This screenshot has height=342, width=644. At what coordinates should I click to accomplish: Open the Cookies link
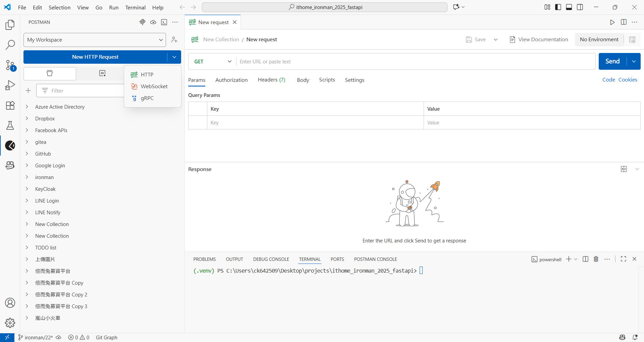tap(628, 80)
